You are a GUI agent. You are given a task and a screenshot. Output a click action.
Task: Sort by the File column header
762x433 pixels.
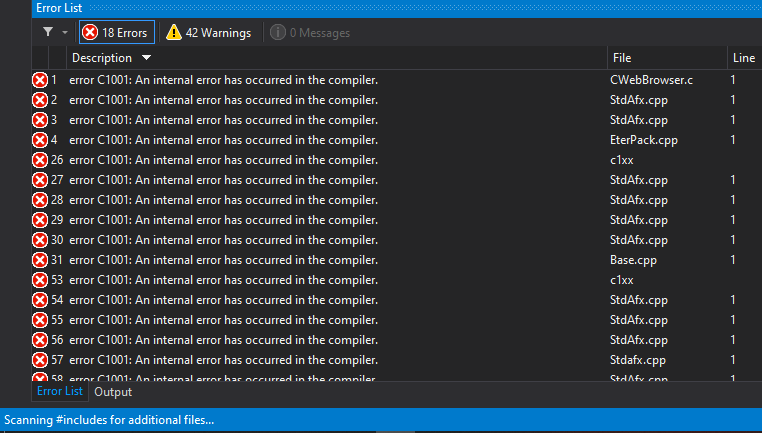pyautogui.click(x=622, y=58)
